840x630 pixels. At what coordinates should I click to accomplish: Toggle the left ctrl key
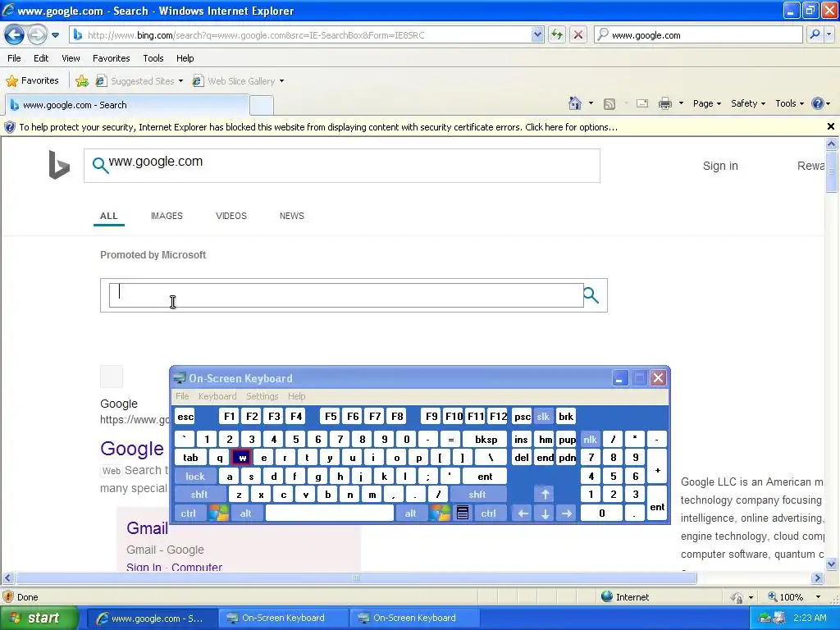189,514
